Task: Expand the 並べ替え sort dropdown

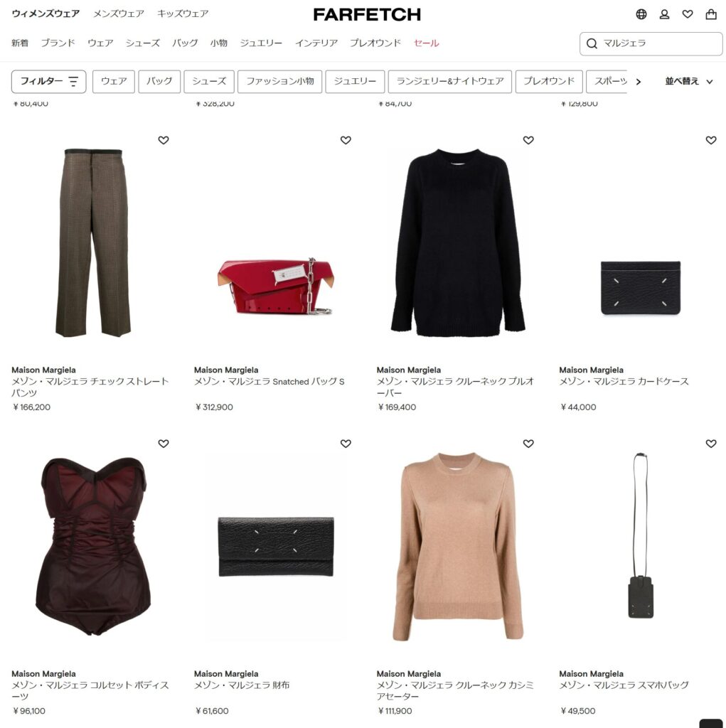Action: pyautogui.click(x=688, y=82)
